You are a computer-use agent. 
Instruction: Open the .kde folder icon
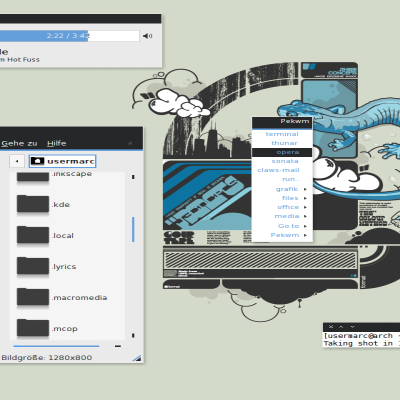33,203
